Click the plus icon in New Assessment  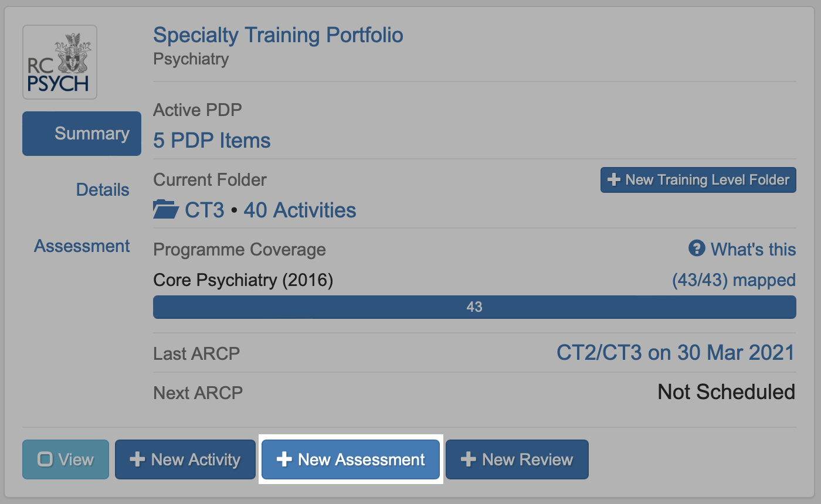pos(284,459)
